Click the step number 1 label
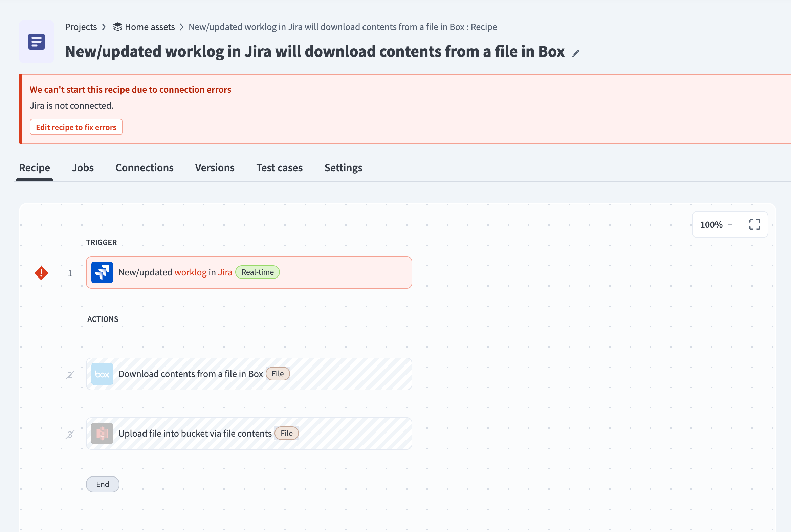Viewport: 791px width, 532px height. (70, 273)
